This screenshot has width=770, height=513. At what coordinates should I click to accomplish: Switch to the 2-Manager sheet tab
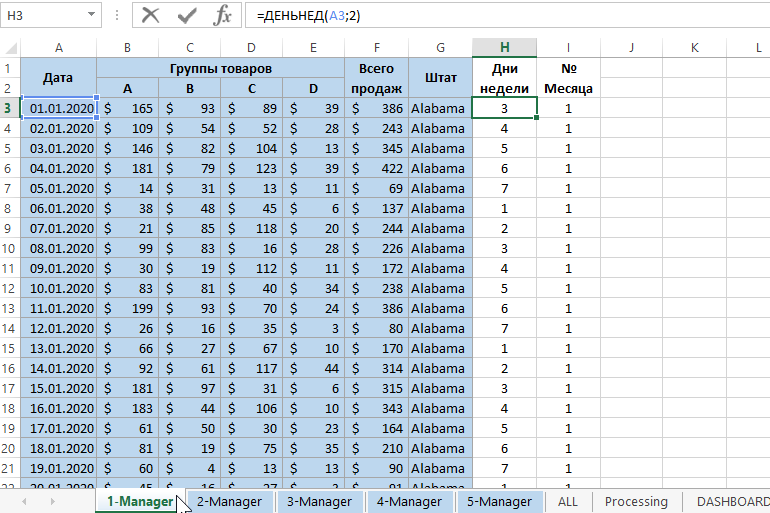229,501
